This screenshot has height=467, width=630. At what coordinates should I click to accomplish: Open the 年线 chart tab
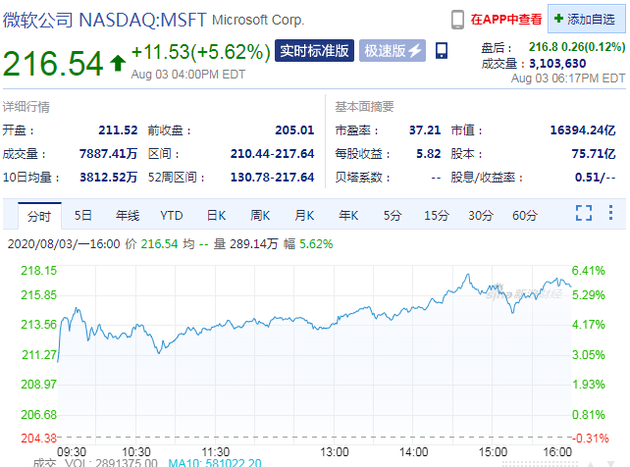(127, 215)
